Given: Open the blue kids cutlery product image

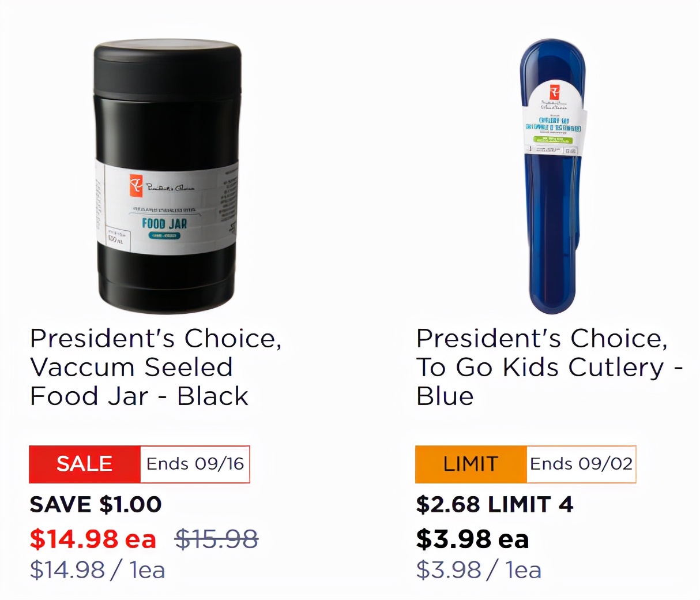Looking at the screenshot, I should 552,231.
